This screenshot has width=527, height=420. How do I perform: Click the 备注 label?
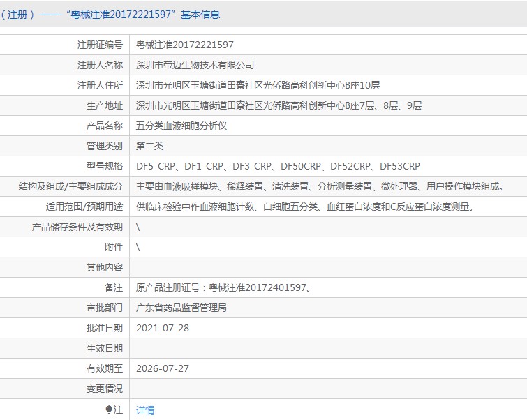click(114, 287)
